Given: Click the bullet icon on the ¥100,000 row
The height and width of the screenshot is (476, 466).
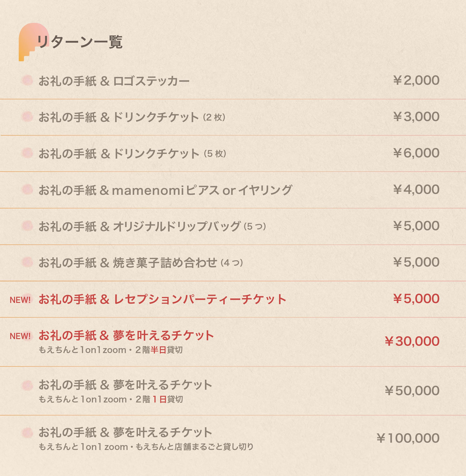Looking at the screenshot, I should [x=27, y=433].
